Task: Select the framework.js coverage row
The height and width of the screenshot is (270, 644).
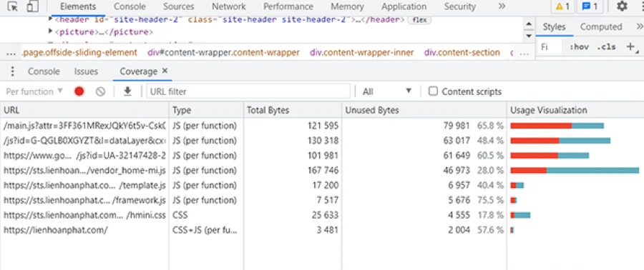Action: (322, 200)
